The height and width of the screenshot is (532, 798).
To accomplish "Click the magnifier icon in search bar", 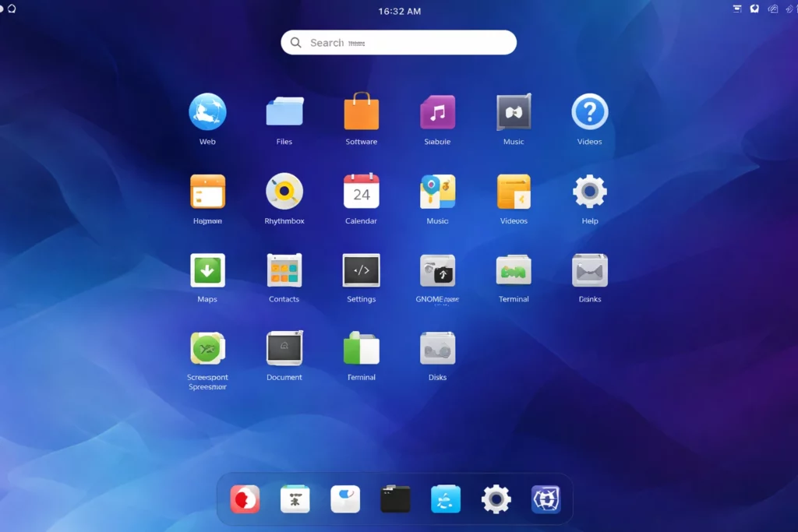I will (295, 43).
